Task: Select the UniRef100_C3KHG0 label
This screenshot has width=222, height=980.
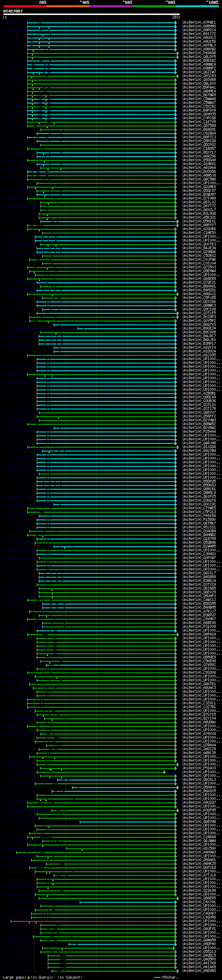Action: [199, 554]
